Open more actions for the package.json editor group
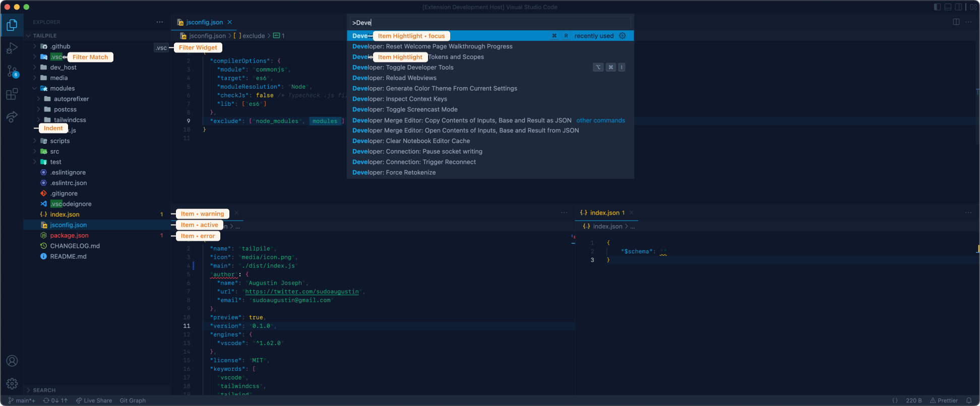 564,213
